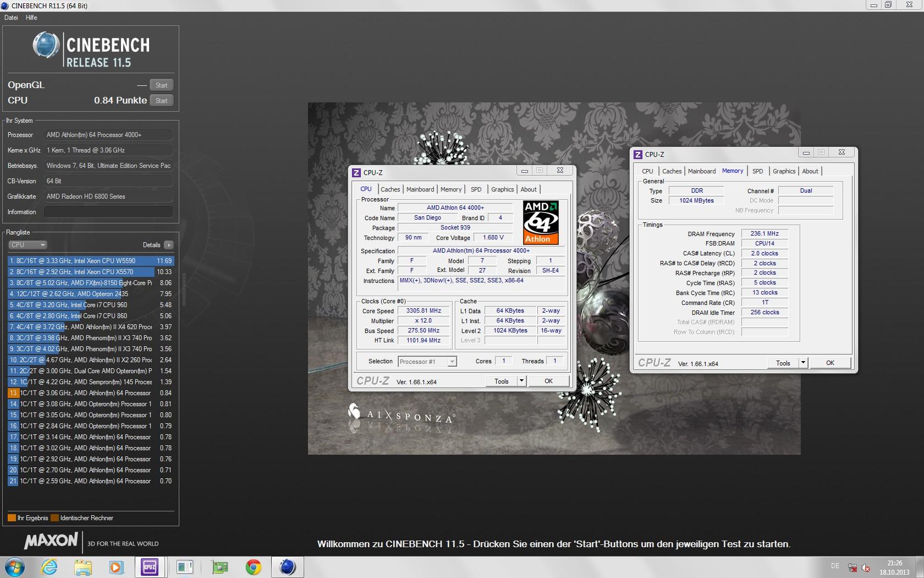The height and width of the screenshot is (578, 924).
Task: Open SPD tab in CPU-Z CPU window
Action: click(476, 189)
